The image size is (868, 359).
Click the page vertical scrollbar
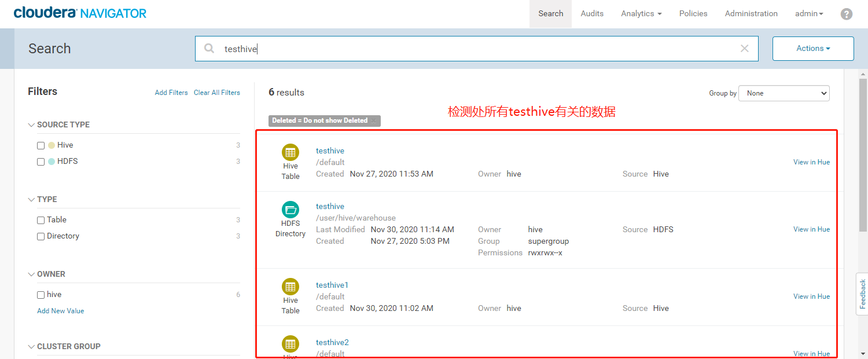click(x=863, y=156)
